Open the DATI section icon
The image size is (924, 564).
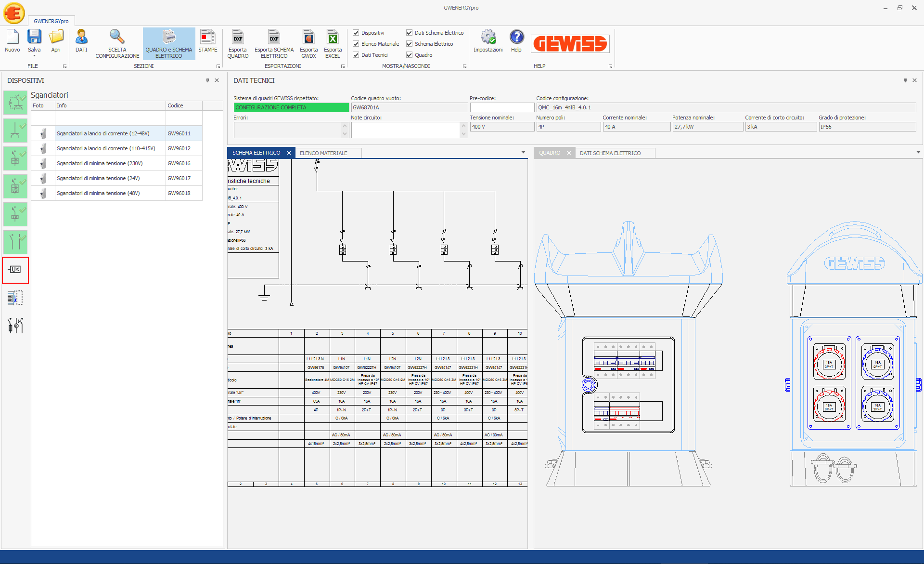[x=81, y=40]
